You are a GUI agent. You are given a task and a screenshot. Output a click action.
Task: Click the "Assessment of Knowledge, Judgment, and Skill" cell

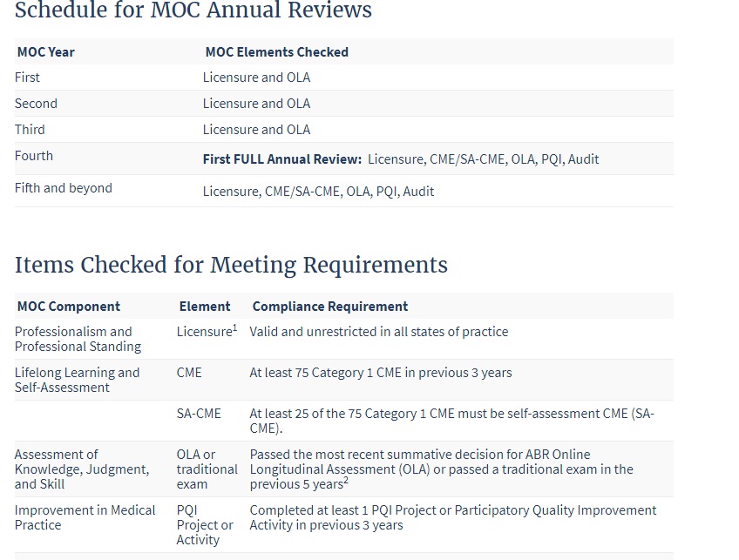pyautogui.click(x=82, y=469)
